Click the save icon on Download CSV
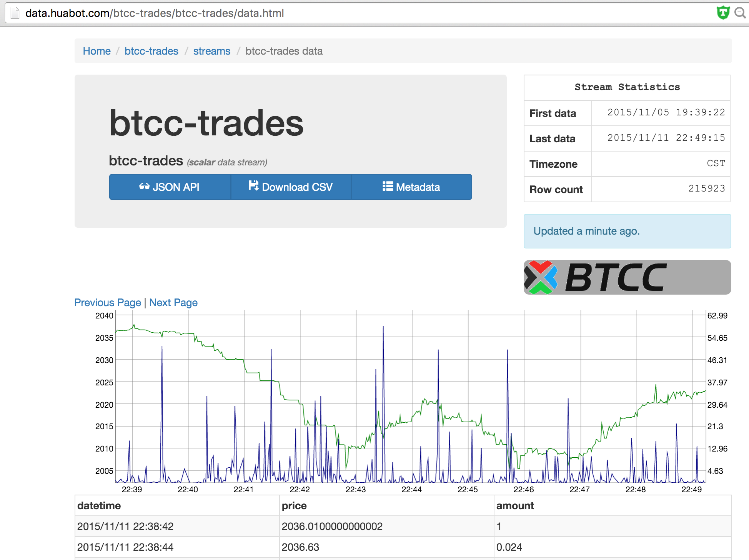The height and width of the screenshot is (560, 749). 253,186
